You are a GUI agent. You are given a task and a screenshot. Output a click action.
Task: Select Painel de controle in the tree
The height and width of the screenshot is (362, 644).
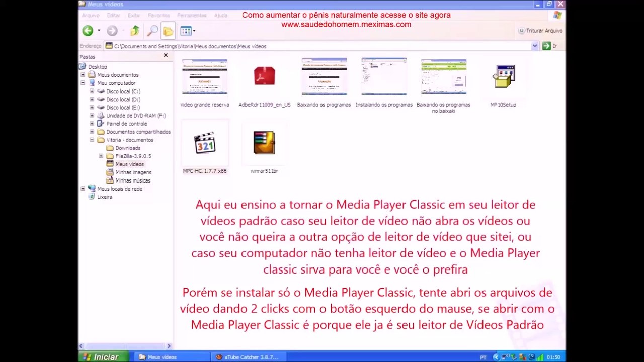(x=127, y=124)
